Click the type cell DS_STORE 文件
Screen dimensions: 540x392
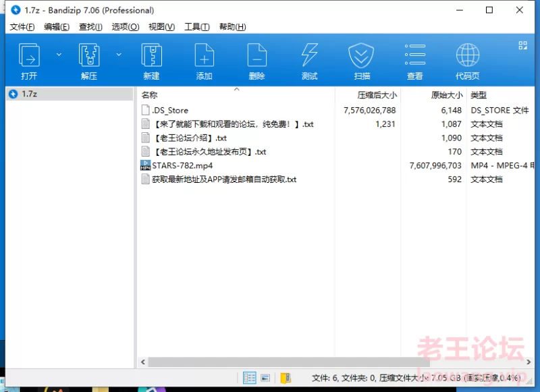pyautogui.click(x=500, y=110)
